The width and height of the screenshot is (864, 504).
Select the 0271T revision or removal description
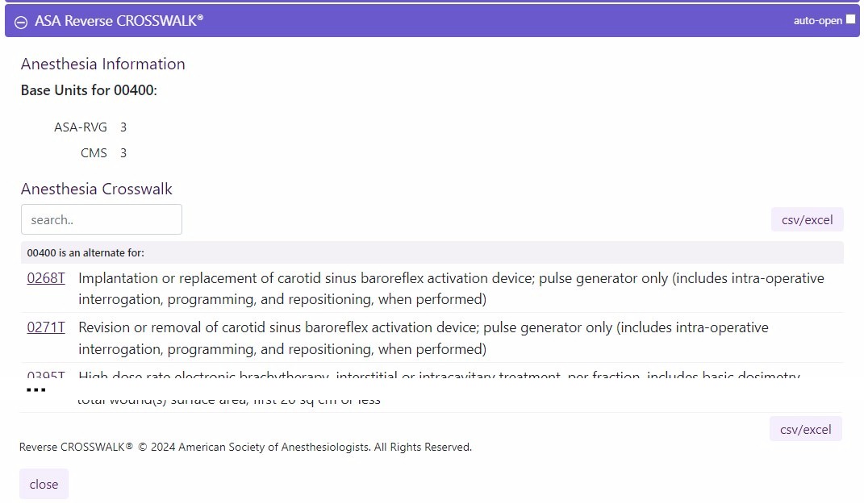(x=424, y=338)
